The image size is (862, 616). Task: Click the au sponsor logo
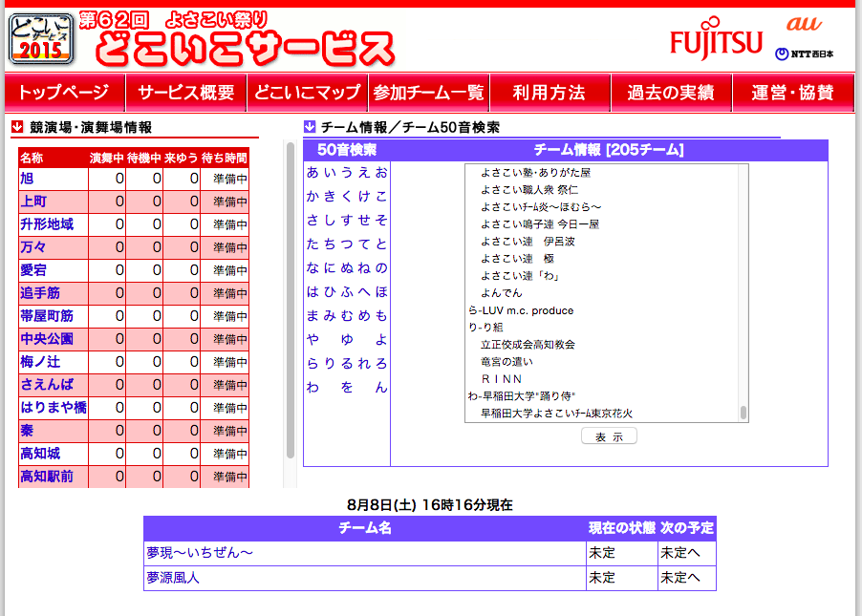805,24
